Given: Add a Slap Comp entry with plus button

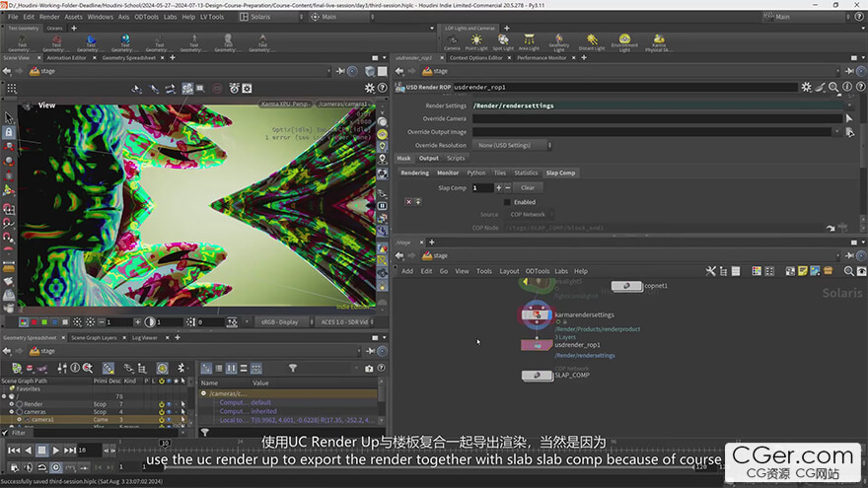Looking at the screenshot, I should coord(499,188).
